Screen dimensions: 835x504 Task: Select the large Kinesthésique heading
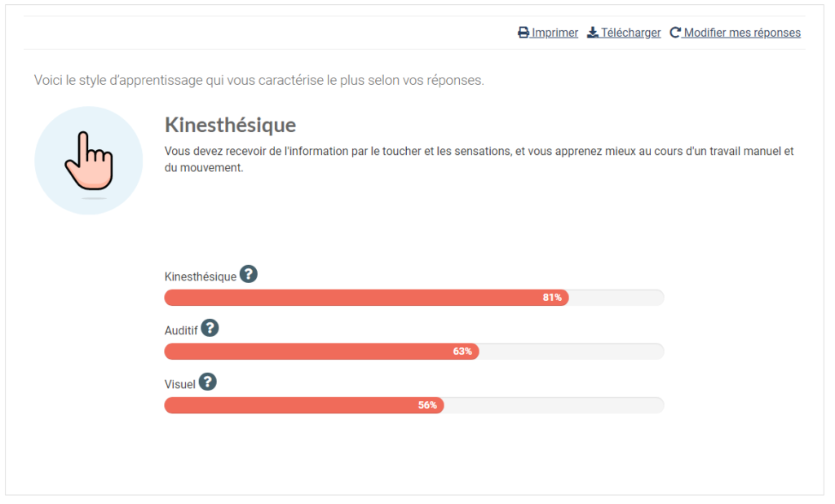[x=230, y=125]
